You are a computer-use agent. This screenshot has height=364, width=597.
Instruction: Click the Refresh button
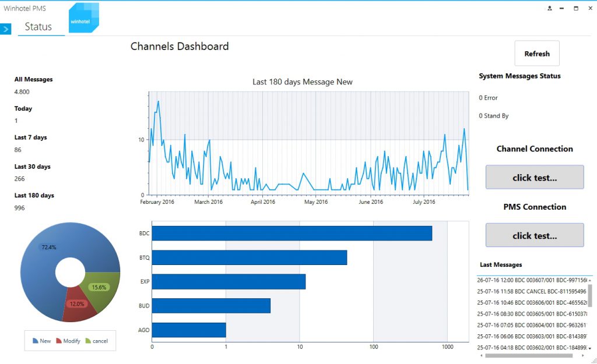pos(537,54)
